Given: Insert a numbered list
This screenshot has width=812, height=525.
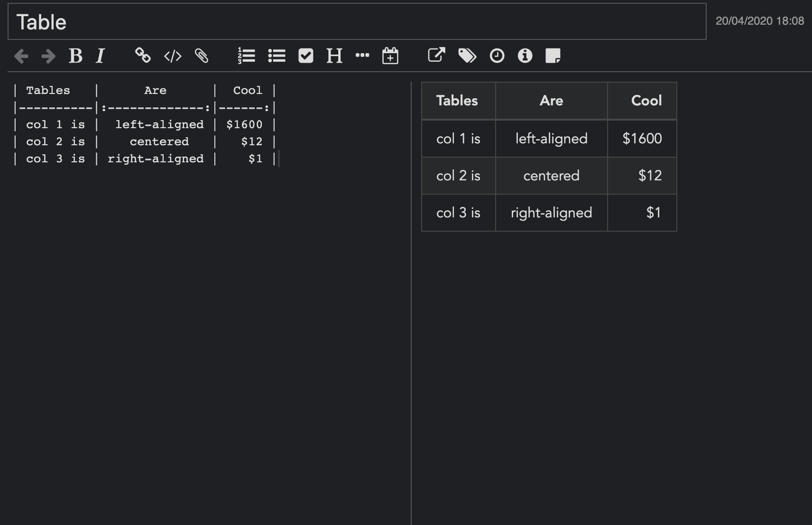Looking at the screenshot, I should tap(247, 56).
